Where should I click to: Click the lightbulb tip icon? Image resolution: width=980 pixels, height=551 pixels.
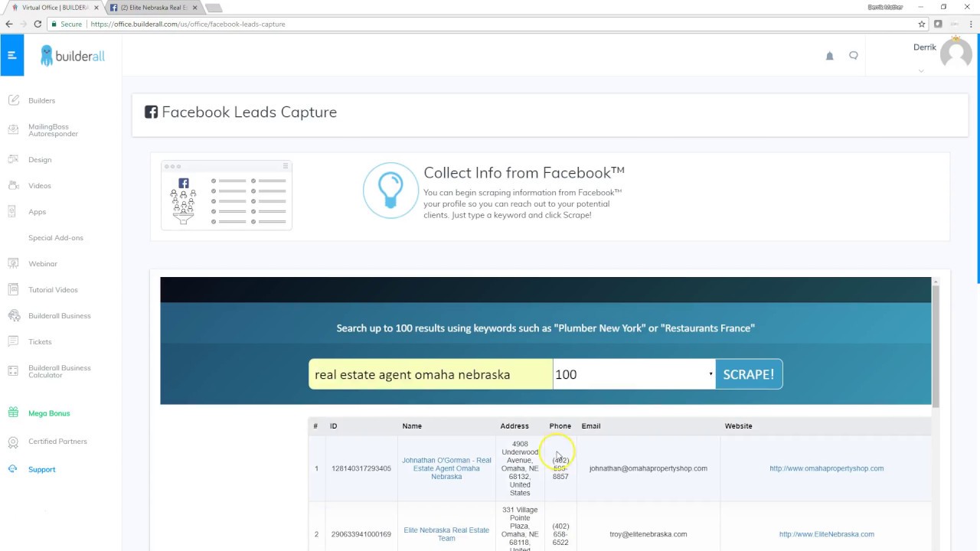pos(390,191)
